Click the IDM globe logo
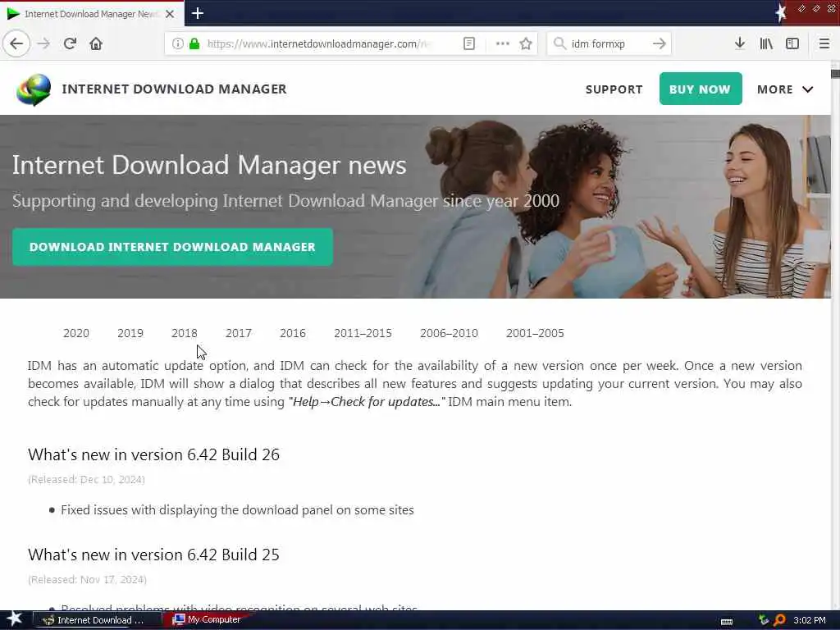Screen dimensions: 840x630 33,89
